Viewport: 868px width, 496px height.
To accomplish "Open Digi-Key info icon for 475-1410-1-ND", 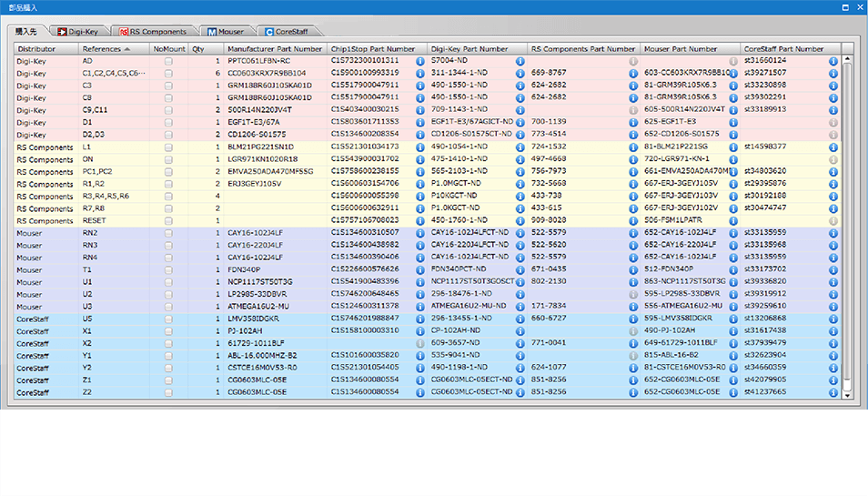I will coord(520,159).
